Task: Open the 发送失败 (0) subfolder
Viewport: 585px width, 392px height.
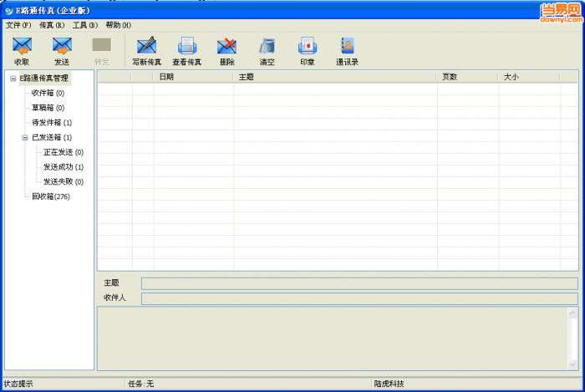Action: (x=64, y=181)
